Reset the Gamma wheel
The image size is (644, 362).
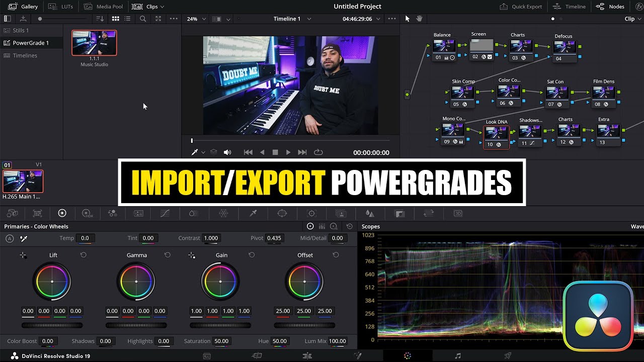click(x=168, y=255)
